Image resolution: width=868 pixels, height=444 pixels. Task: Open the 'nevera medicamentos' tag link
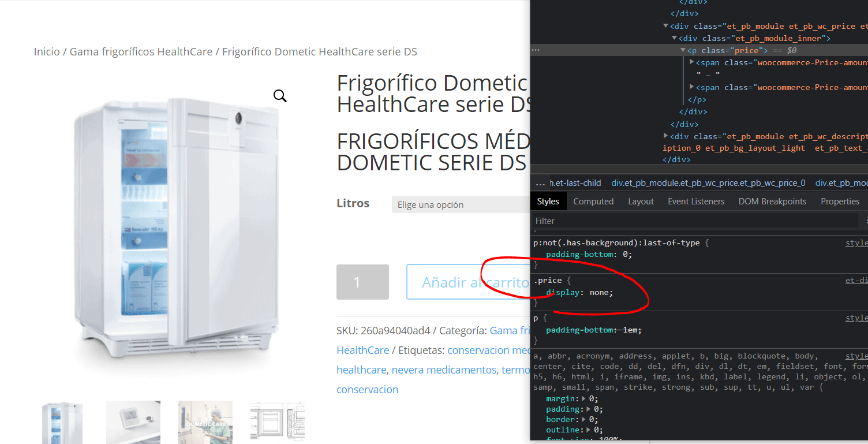pos(444,370)
